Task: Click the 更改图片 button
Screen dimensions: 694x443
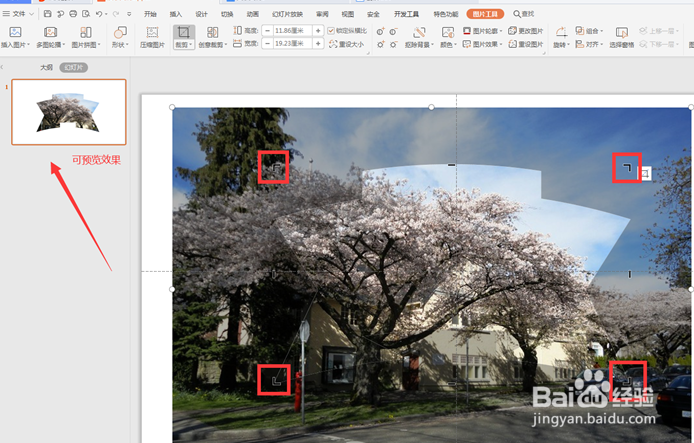Action: tap(525, 31)
